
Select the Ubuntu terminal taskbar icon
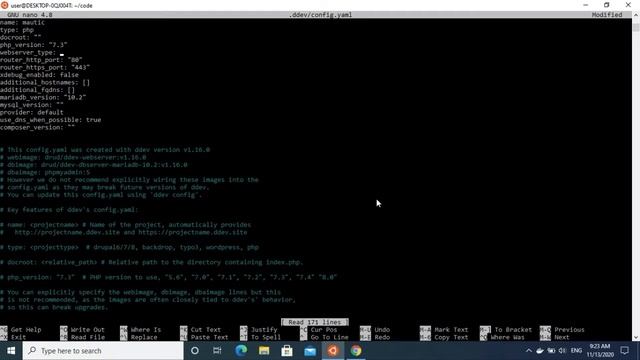[x=333, y=351]
